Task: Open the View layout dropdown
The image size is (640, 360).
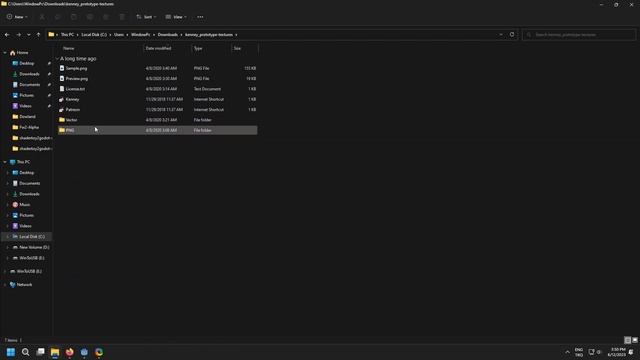Action: point(176,17)
